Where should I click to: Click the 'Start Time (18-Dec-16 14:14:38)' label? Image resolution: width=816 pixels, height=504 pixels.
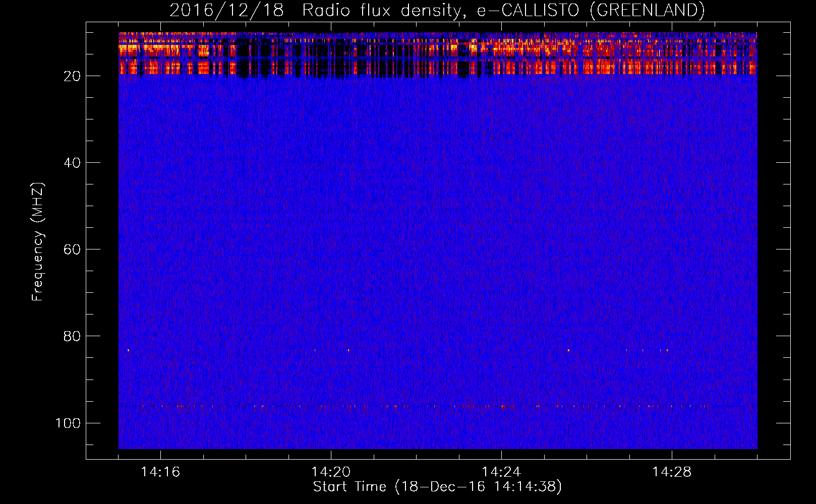pos(437,487)
